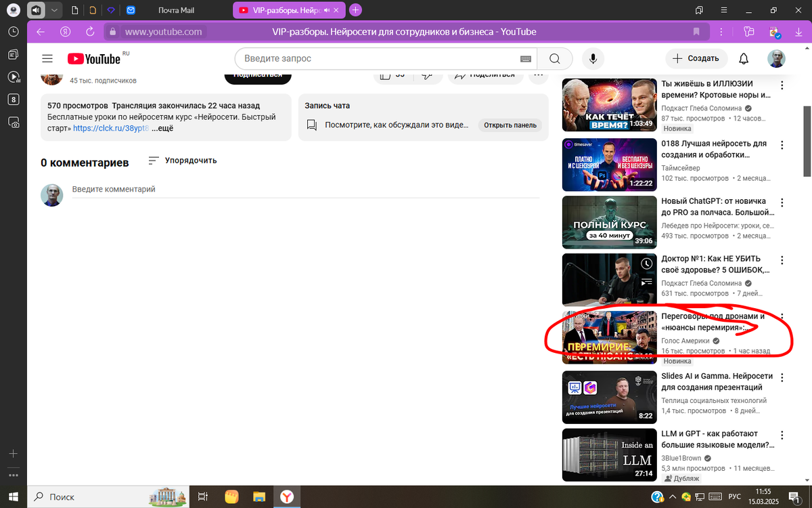Screen dimensions: 812x508
Task: Open options for 0188 Лучшая нейросеть video
Action: click(x=782, y=145)
